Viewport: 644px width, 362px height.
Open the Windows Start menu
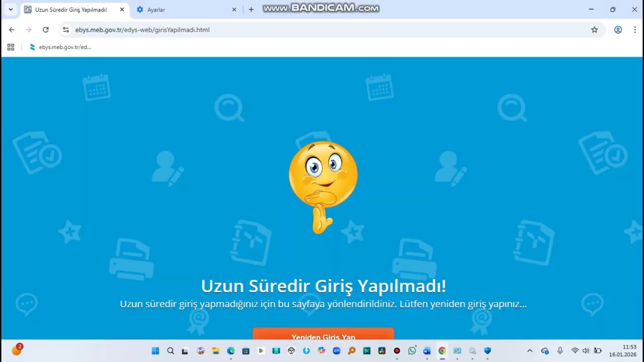[x=155, y=351]
